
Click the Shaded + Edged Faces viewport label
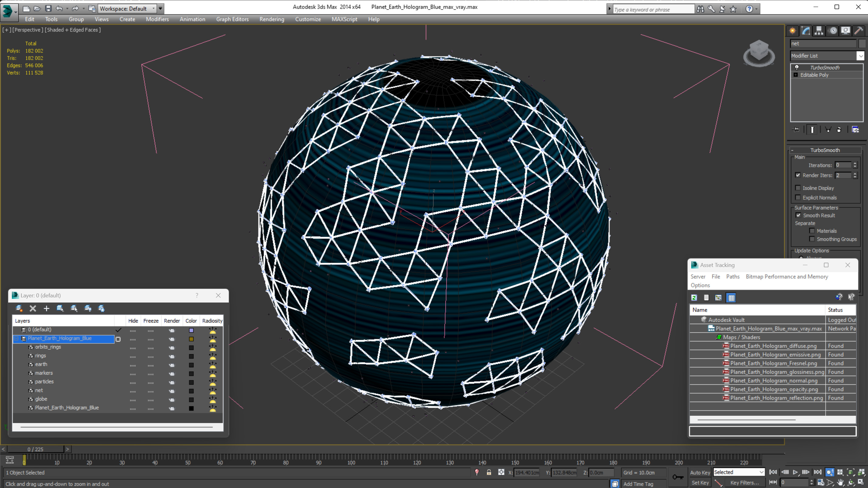pos(73,29)
